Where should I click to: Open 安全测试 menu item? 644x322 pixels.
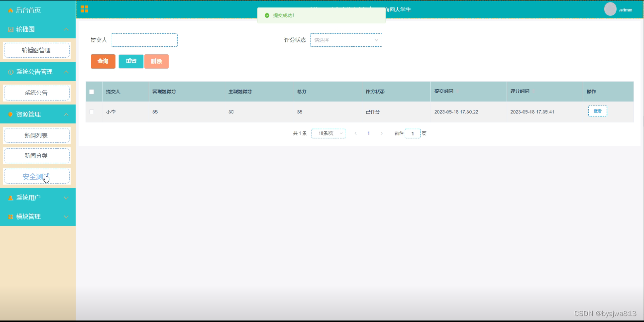pyautogui.click(x=37, y=176)
